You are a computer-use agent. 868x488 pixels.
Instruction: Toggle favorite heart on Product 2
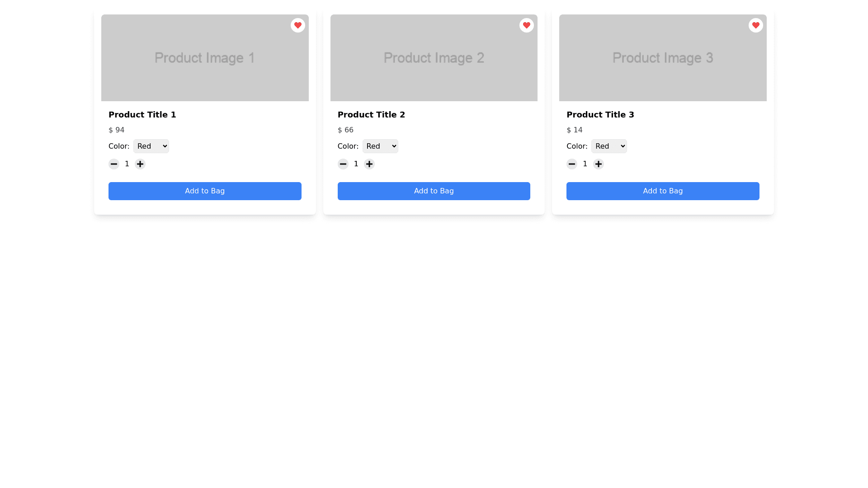tap(526, 25)
